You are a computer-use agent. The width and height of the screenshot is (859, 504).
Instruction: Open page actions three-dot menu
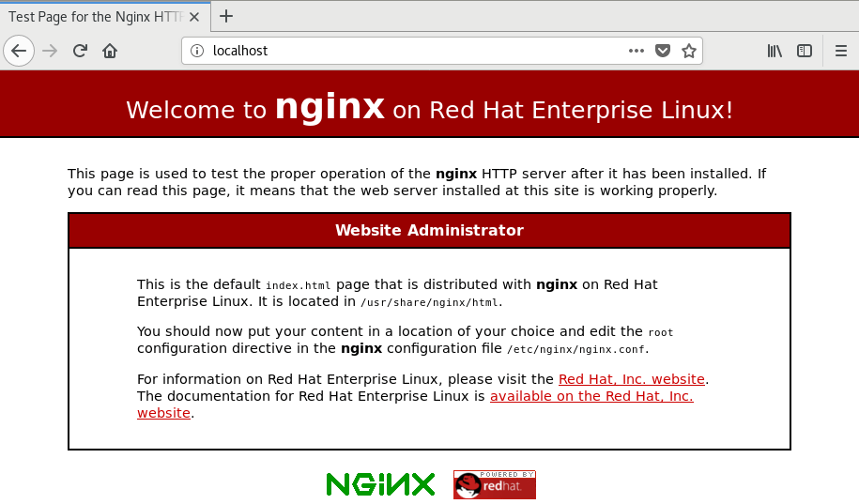coord(637,51)
